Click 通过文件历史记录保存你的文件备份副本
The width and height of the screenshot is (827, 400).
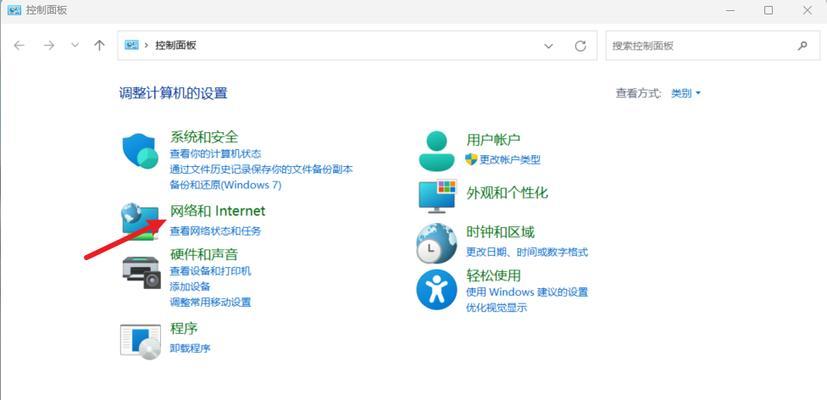(261, 169)
